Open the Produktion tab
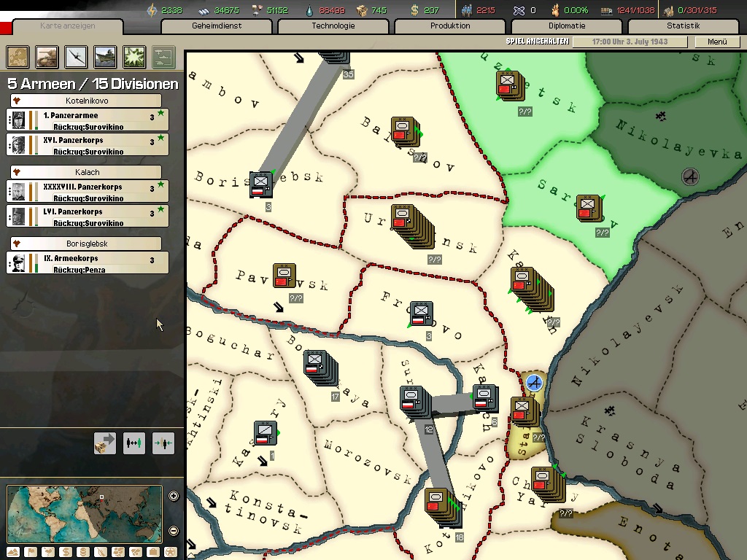This screenshot has width=747, height=560. point(450,26)
